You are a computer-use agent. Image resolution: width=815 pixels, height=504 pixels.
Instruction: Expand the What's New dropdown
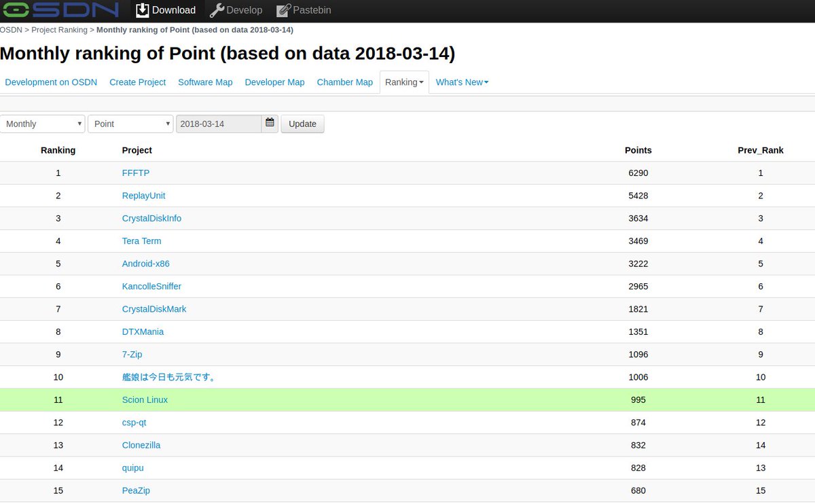tap(462, 82)
